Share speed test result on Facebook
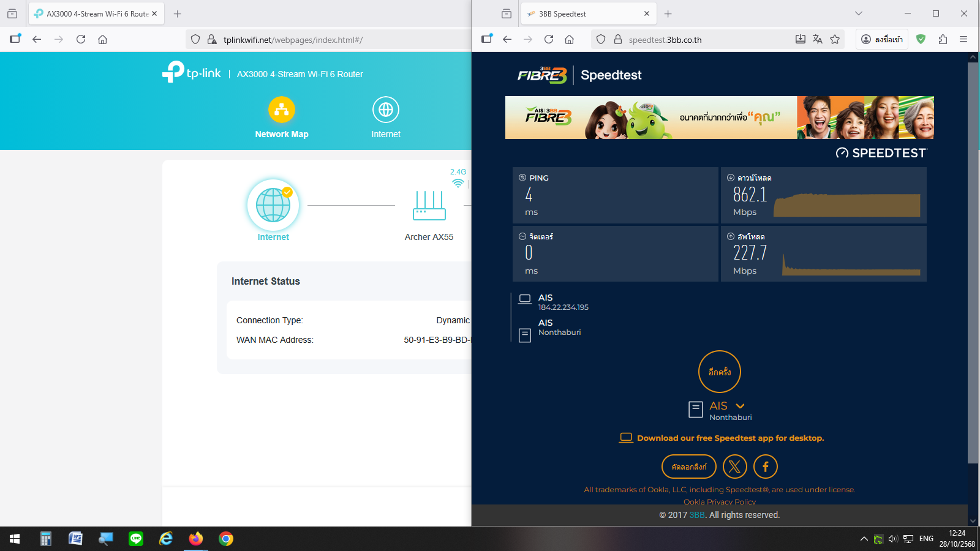 (x=765, y=467)
